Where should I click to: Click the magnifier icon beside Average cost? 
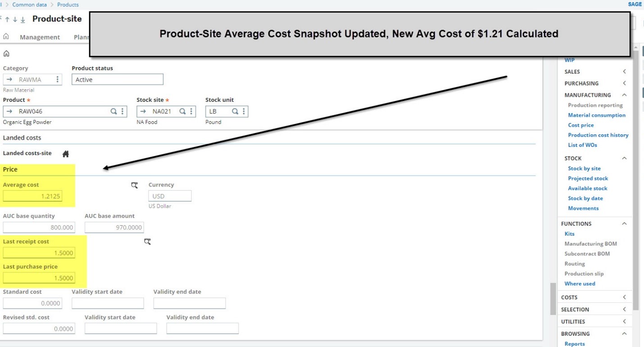pos(134,185)
